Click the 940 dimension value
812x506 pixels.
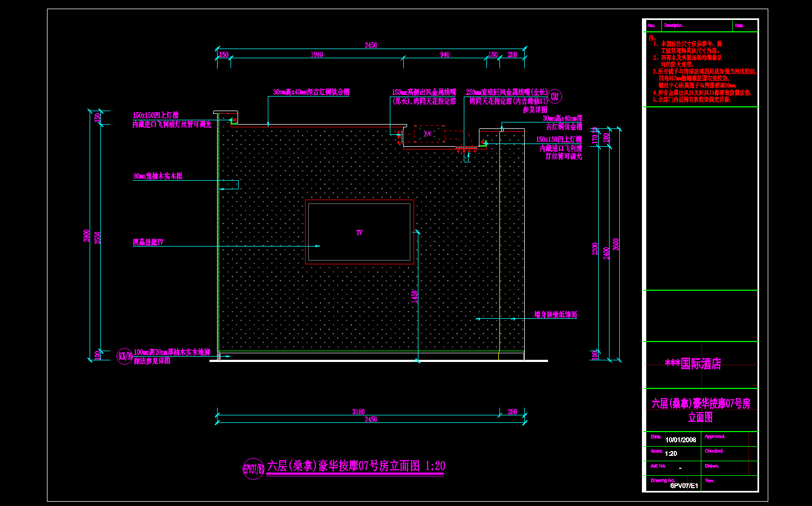[x=445, y=54]
